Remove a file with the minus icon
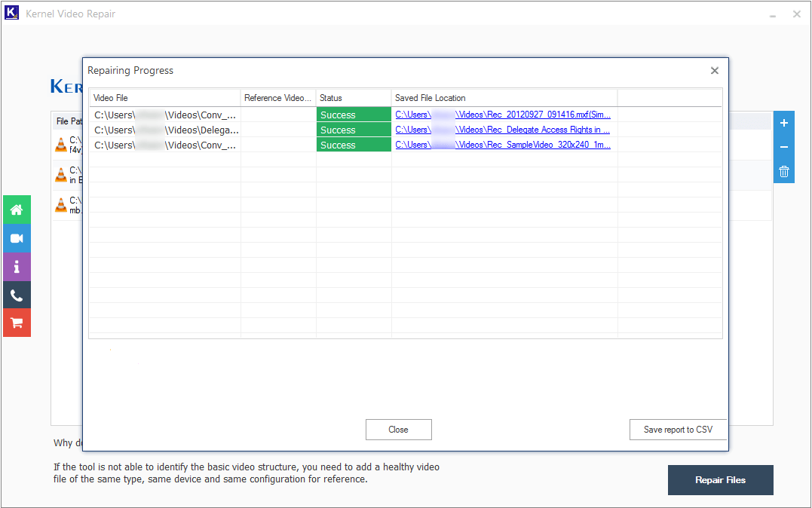The height and width of the screenshot is (508, 812). (x=784, y=147)
